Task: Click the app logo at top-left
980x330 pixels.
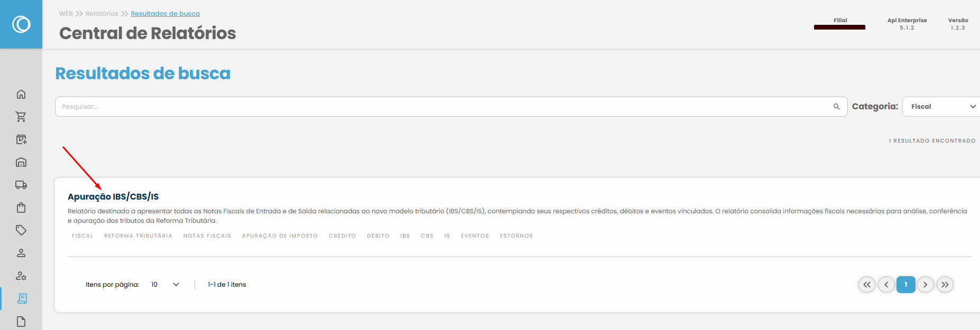Action: coord(21,24)
